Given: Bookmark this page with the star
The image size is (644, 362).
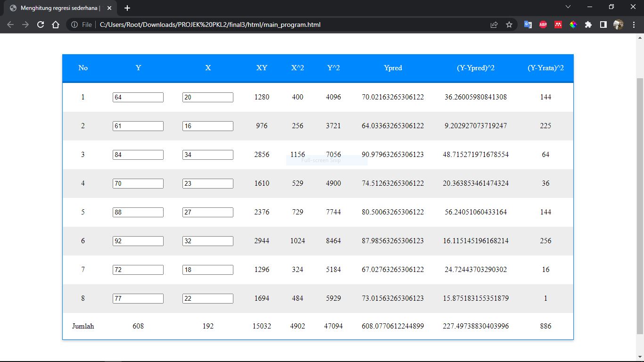Looking at the screenshot, I should pyautogui.click(x=509, y=25).
